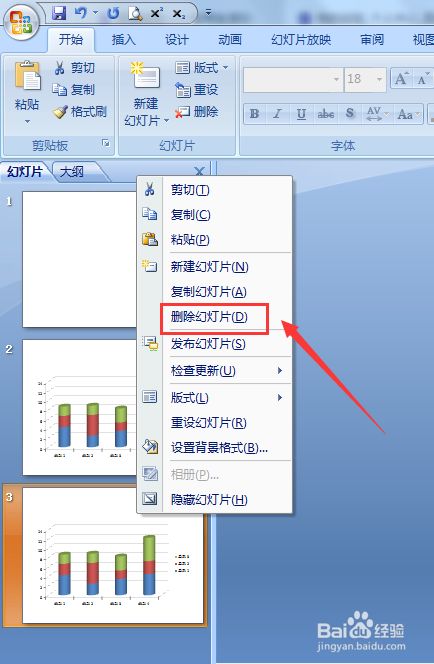434x664 pixels.
Task: Switch to the Animations (动画) ribbon tab
Action: pyautogui.click(x=229, y=40)
